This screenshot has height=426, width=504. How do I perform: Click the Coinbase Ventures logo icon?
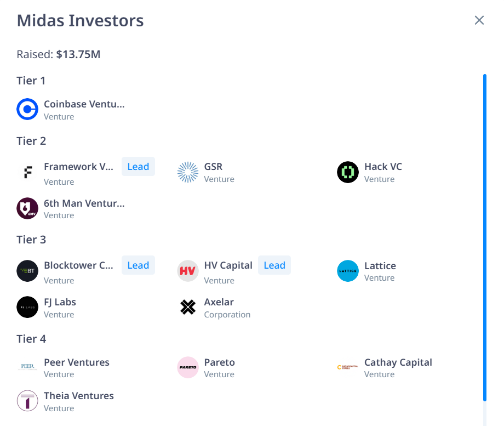point(27,109)
